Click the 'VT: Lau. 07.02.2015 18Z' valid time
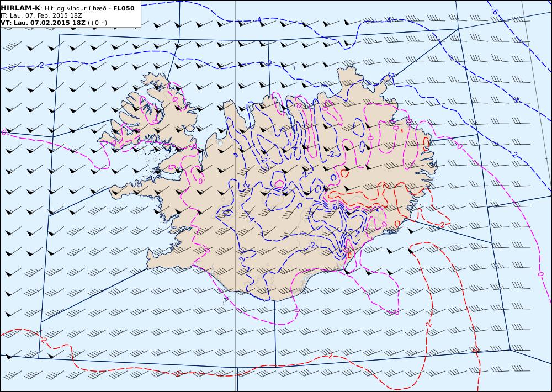Screen dimensions: 552x392 tap(43, 23)
